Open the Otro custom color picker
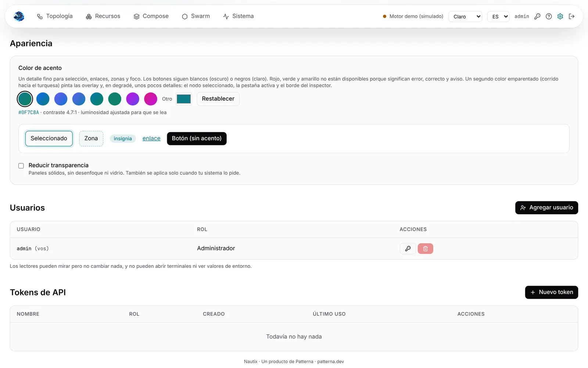Screen dimensions: 588x368 (x=184, y=99)
